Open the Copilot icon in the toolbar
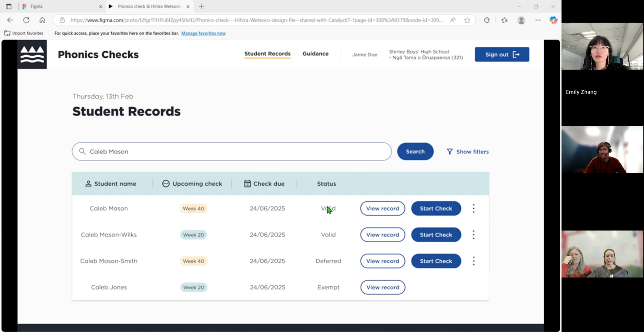This screenshot has width=644, height=332. point(553,20)
